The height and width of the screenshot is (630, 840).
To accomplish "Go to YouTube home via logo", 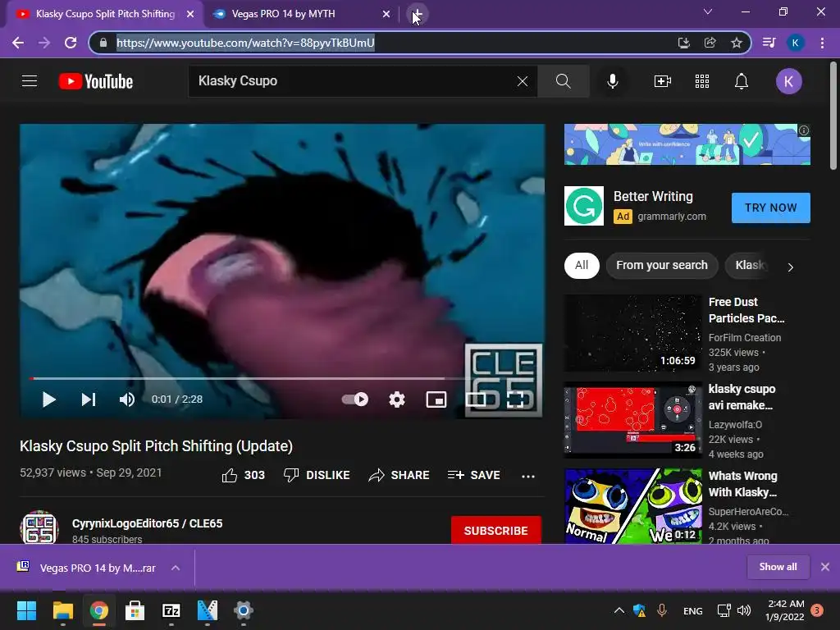I will point(96,81).
